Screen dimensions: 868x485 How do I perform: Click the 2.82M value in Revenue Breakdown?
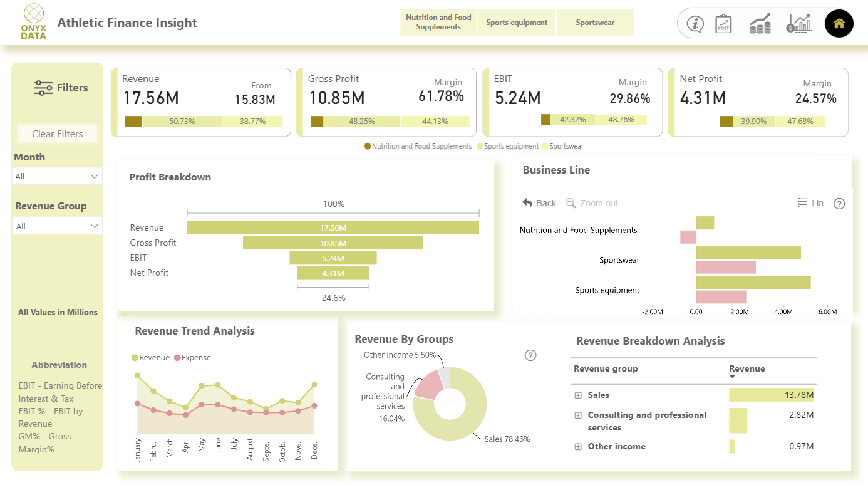pyautogui.click(x=801, y=415)
